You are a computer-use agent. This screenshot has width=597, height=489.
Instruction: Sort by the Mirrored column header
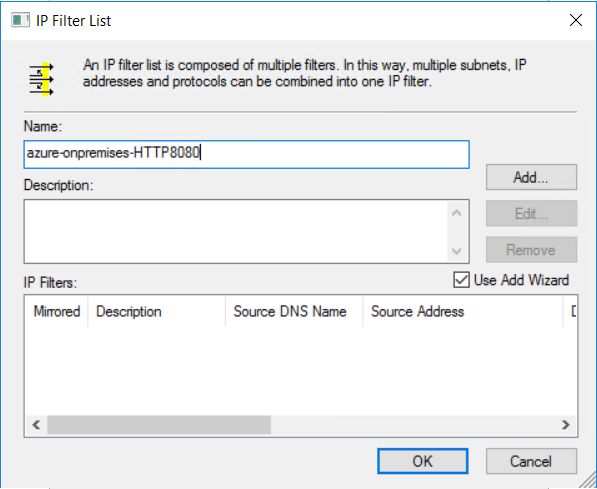coord(57,312)
